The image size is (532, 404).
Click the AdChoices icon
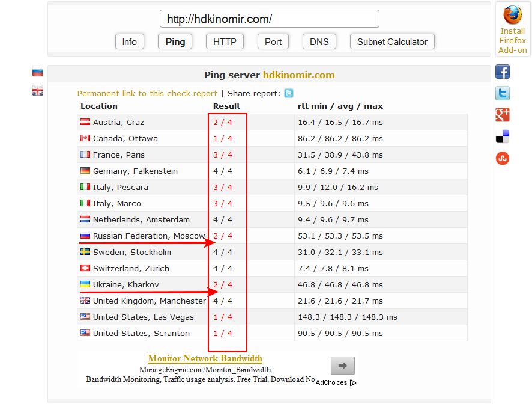point(353,382)
